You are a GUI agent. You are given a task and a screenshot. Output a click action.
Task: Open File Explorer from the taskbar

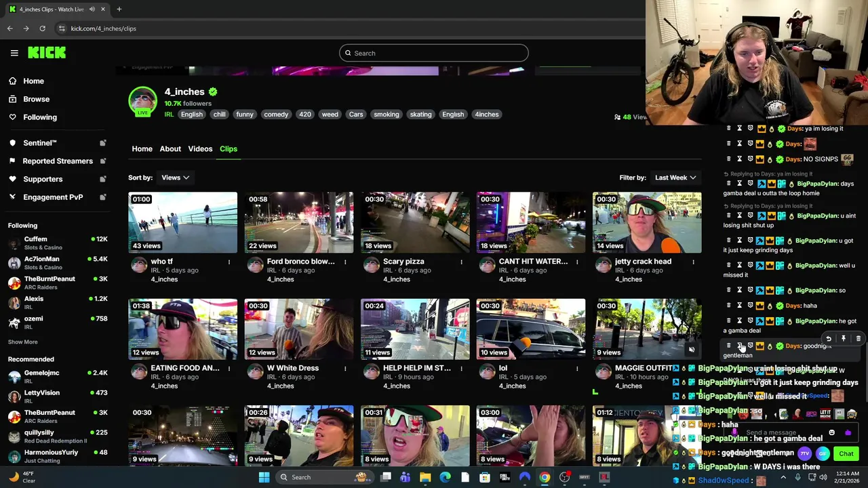(x=425, y=477)
